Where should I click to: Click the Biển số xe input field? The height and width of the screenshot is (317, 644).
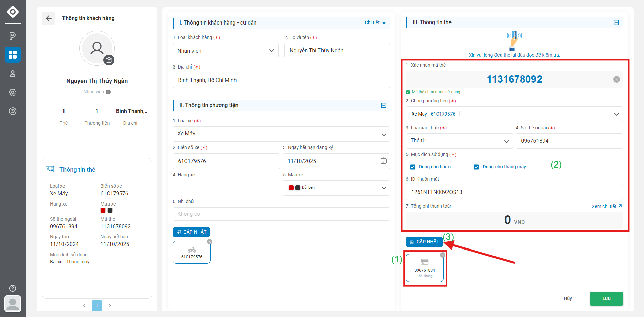click(x=226, y=161)
